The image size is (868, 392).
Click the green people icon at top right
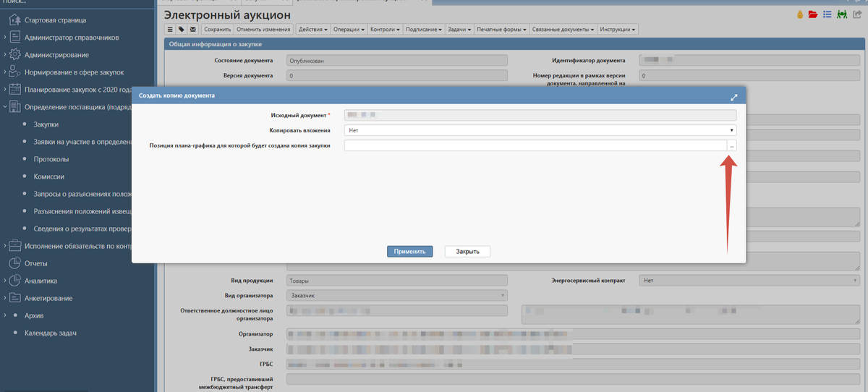pyautogui.click(x=842, y=14)
